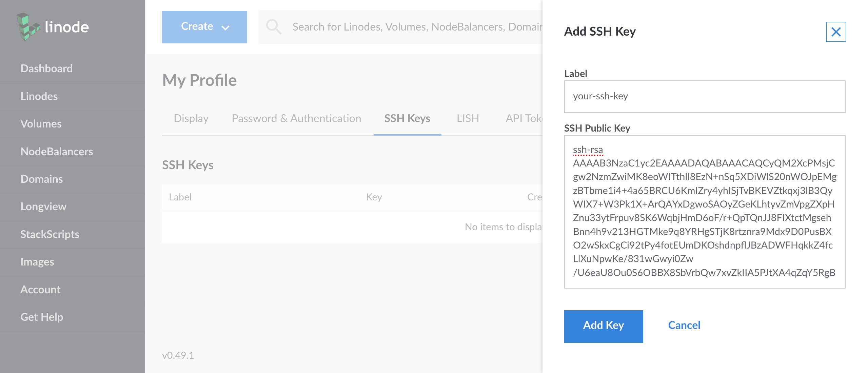Click the Cancel link

(684, 325)
